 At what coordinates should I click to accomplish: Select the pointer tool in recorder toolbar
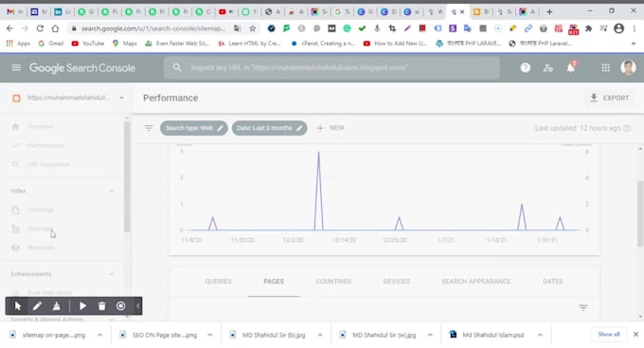point(18,306)
